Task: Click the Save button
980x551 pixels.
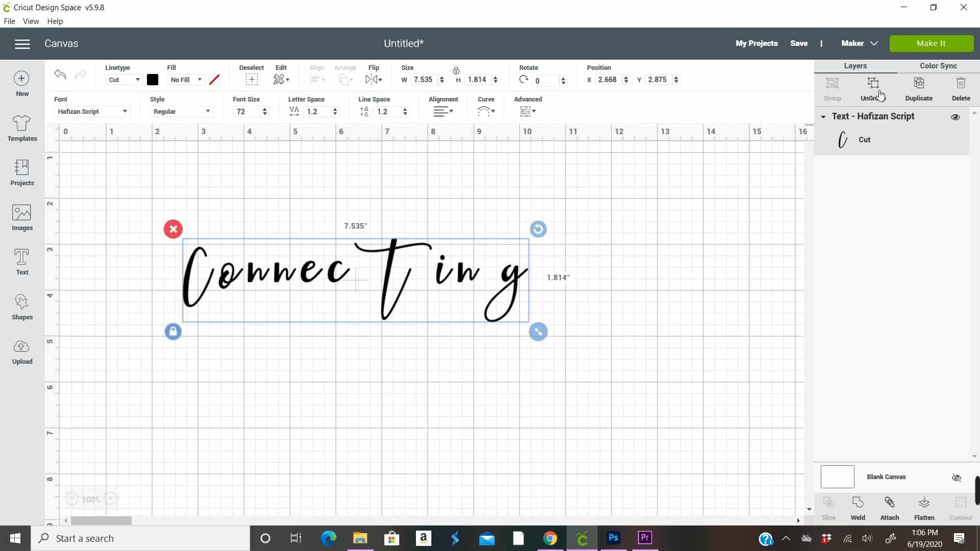Action: click(x=799, y=43)
